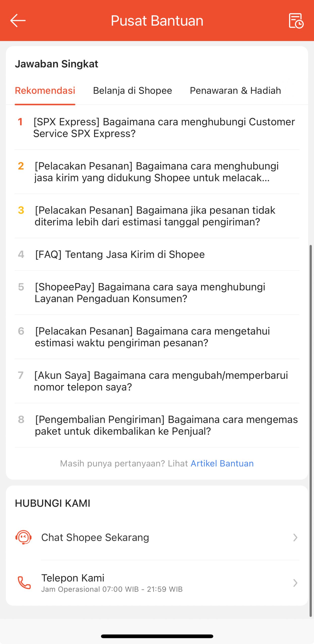Tap the chat headset agent icon

(x=23, y=537)
